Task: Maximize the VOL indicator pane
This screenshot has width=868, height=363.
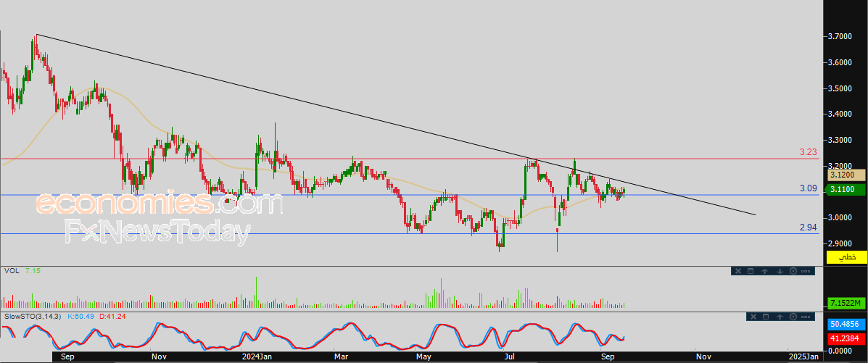Action: pyautogui.click(x=751, y=271)
